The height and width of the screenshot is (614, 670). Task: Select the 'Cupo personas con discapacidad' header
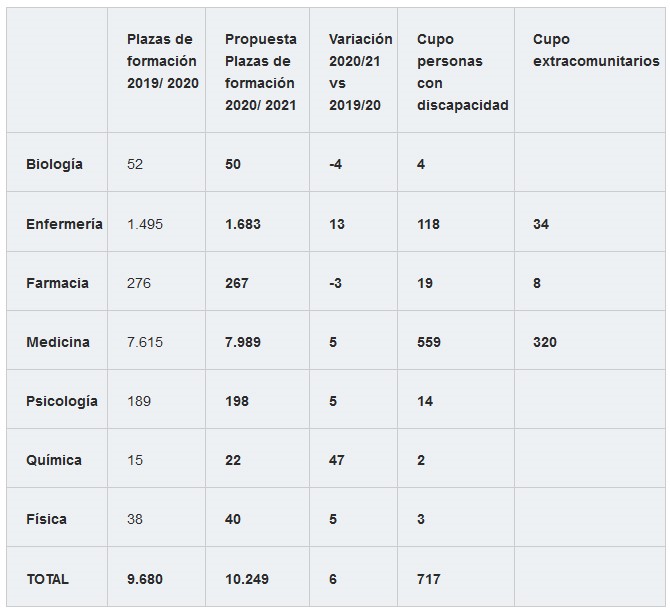[462, 72]
